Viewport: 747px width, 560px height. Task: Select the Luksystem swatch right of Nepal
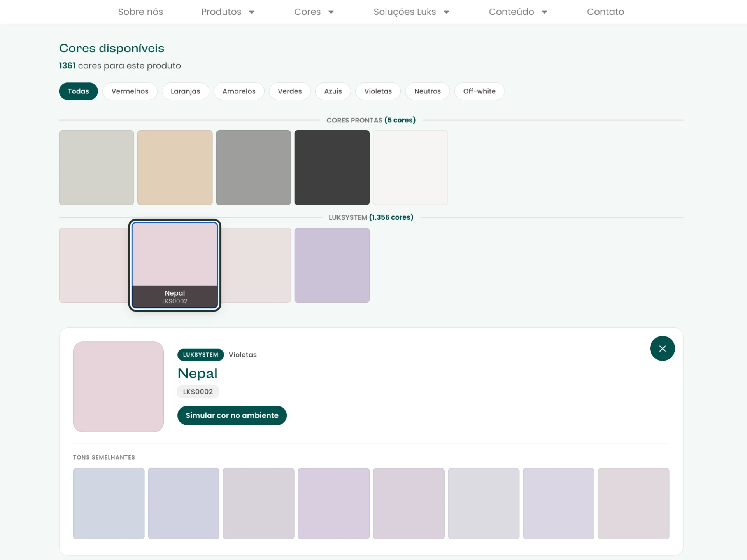pos(256,265)
